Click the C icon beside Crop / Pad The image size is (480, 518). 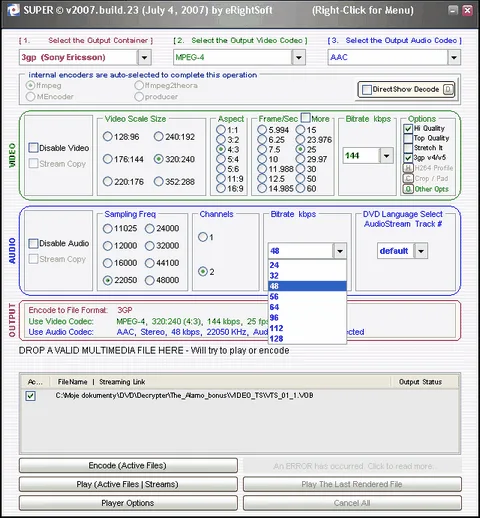click(408, 179)
